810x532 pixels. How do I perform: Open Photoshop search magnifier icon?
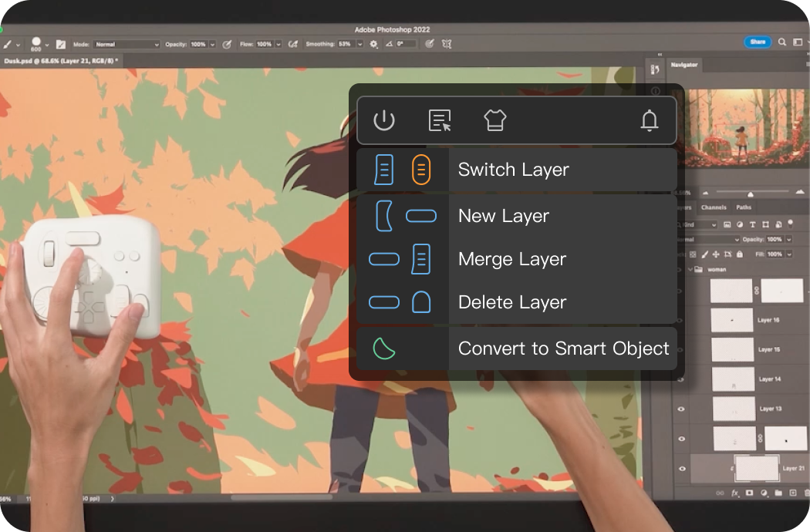point(782,42)
